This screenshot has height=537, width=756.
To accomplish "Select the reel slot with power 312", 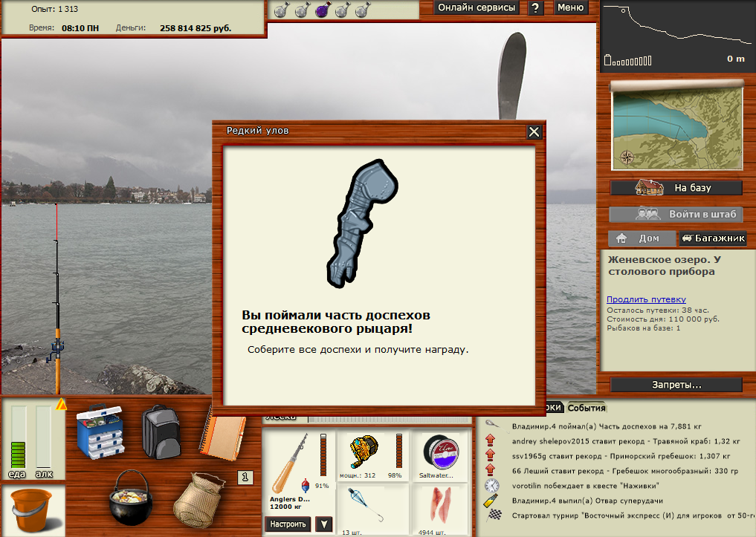I will coord(372,456).
